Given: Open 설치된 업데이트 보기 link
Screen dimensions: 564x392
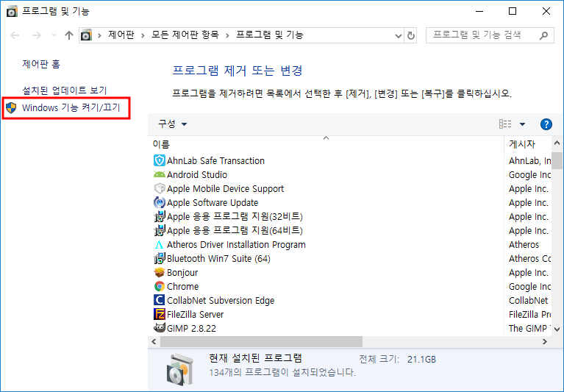Looking at the screenshot, I should 65,90.
